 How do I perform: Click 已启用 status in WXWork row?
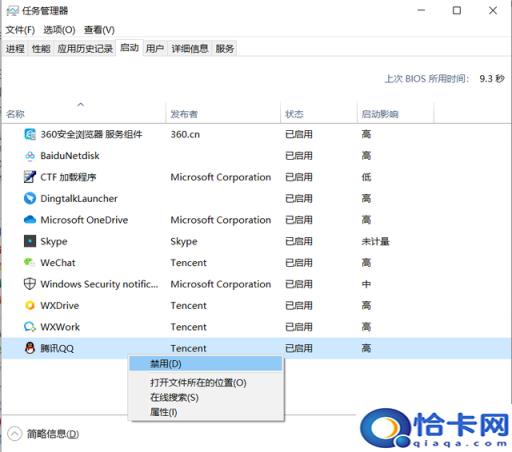click(299, 327)
